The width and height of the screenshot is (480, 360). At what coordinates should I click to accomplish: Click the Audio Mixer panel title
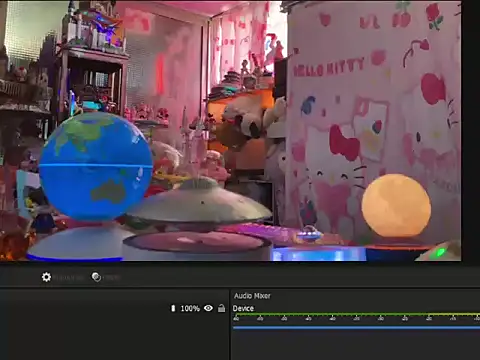coord(252,296)
